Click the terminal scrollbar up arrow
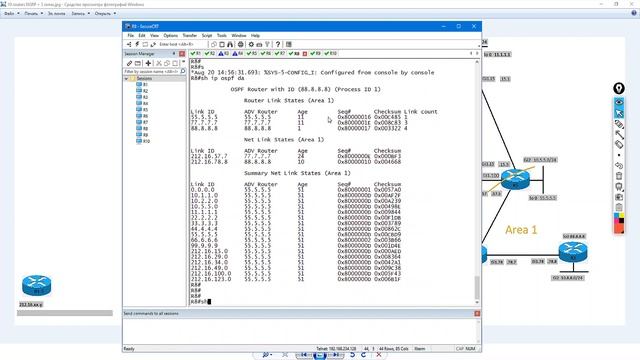 point(477,62)
